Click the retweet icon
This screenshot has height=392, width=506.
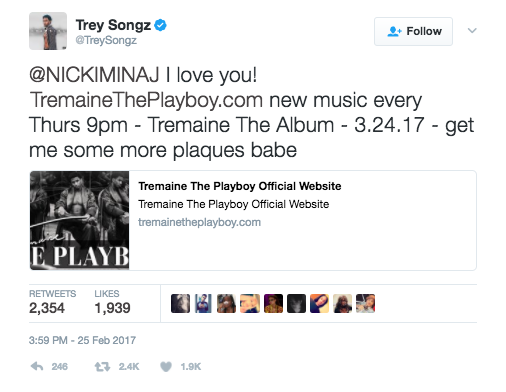point(102,367)
